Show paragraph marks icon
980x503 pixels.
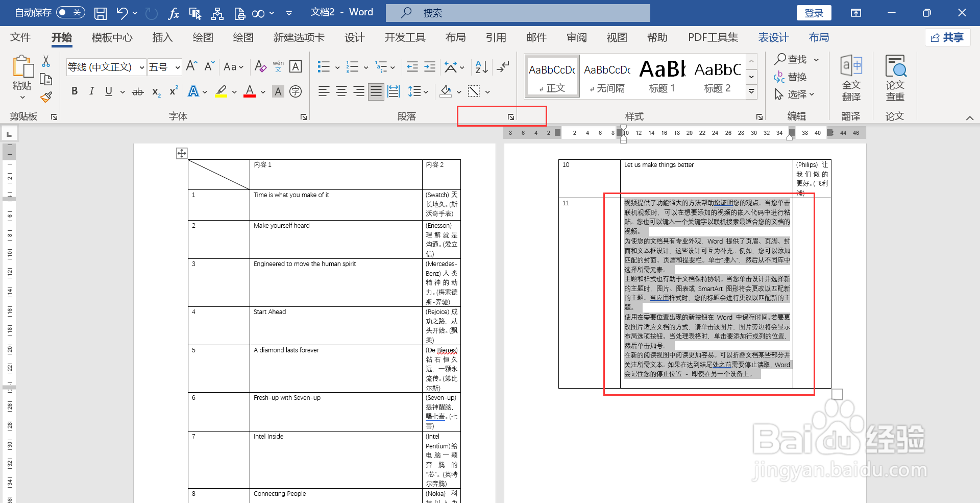[503, 66]
